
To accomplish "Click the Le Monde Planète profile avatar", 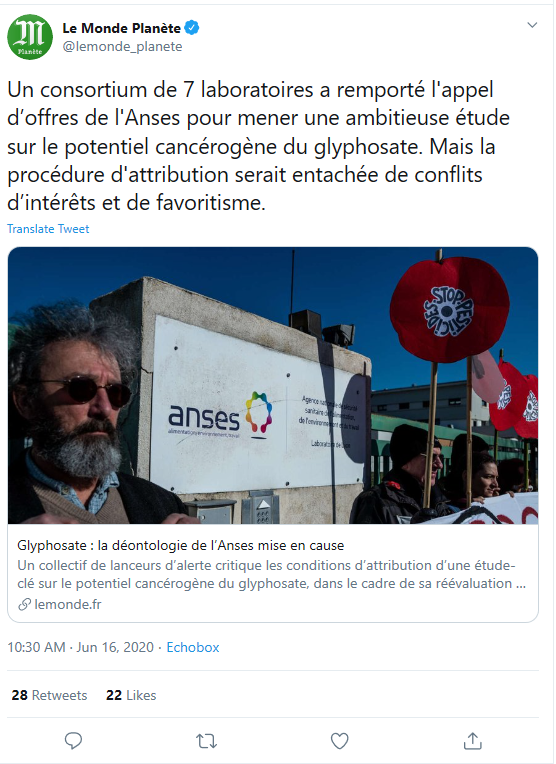I will (30, 37).
